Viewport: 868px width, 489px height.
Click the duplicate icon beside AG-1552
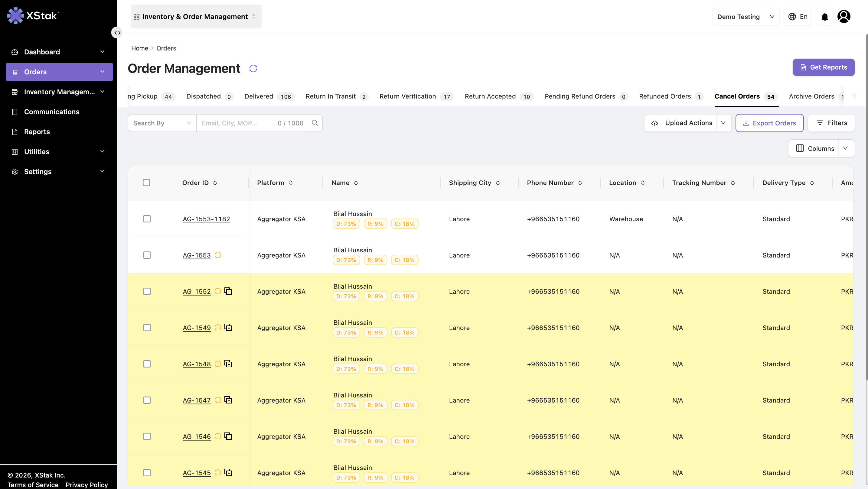click(x=228, y=291)
